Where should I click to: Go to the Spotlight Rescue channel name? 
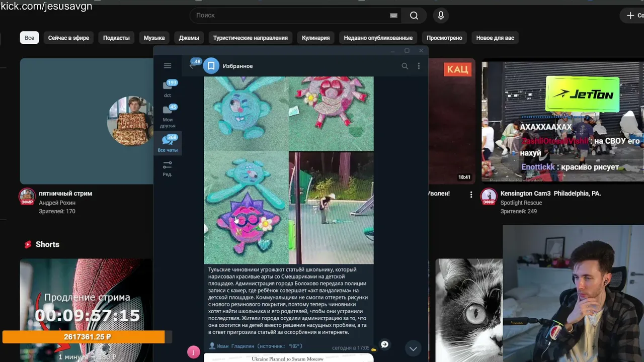(x=521, y=203)
